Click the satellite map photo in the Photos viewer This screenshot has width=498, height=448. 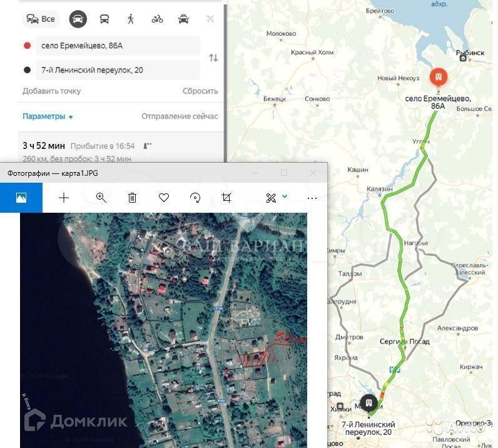[x=163, y=330]
